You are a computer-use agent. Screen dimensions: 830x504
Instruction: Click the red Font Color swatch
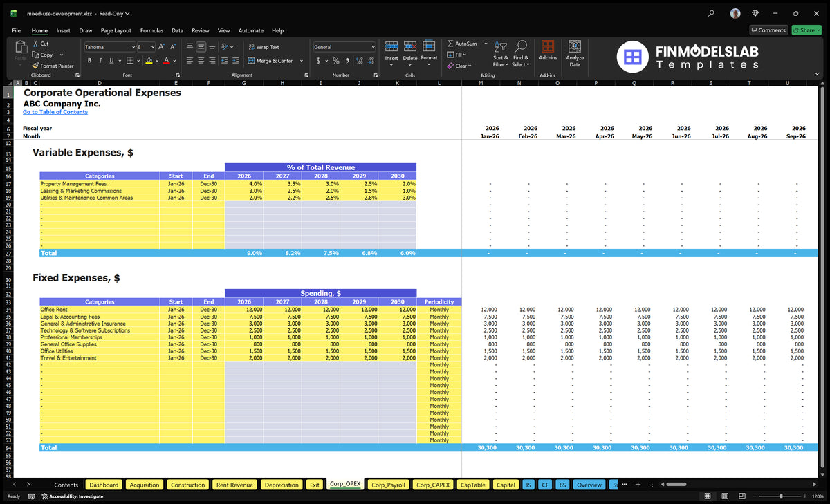point(166,61)
